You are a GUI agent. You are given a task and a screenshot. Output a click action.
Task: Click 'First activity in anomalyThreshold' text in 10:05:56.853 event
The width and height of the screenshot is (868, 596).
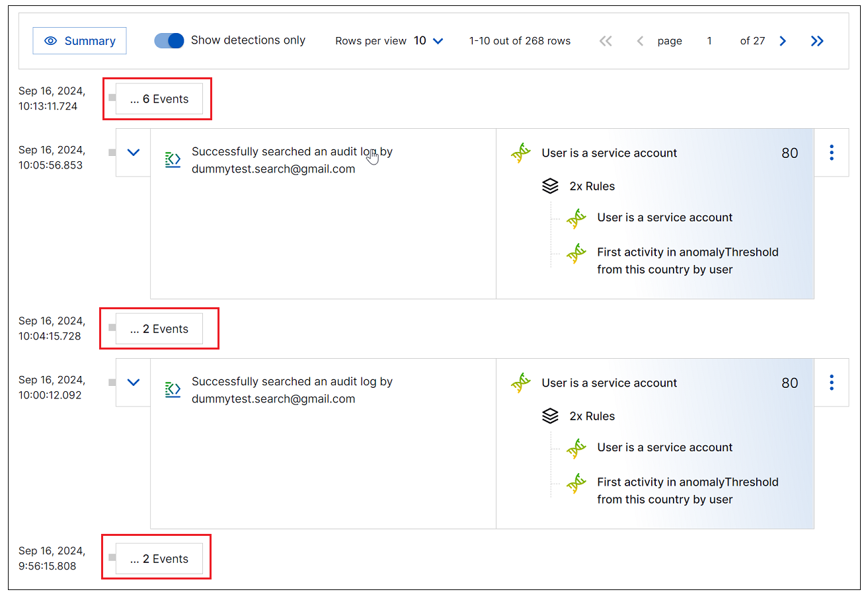688,252
